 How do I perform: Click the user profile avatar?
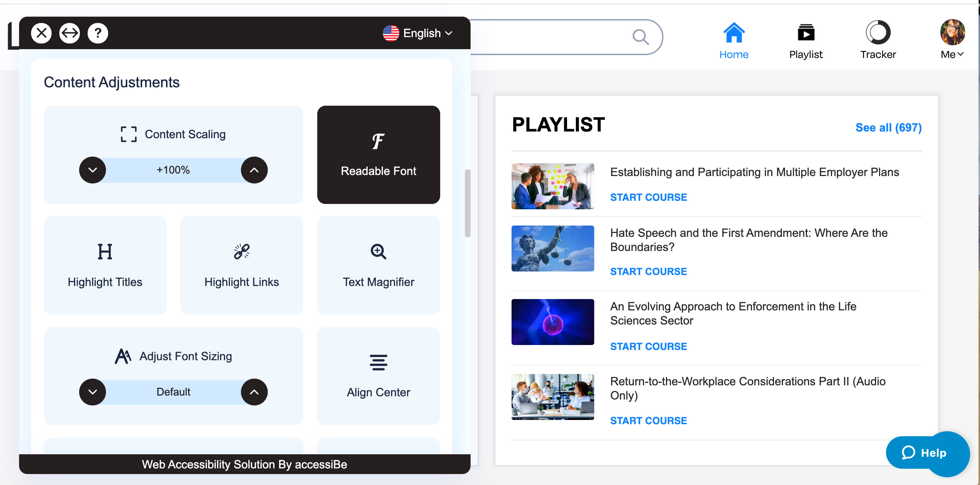click(x=952, y=33)
